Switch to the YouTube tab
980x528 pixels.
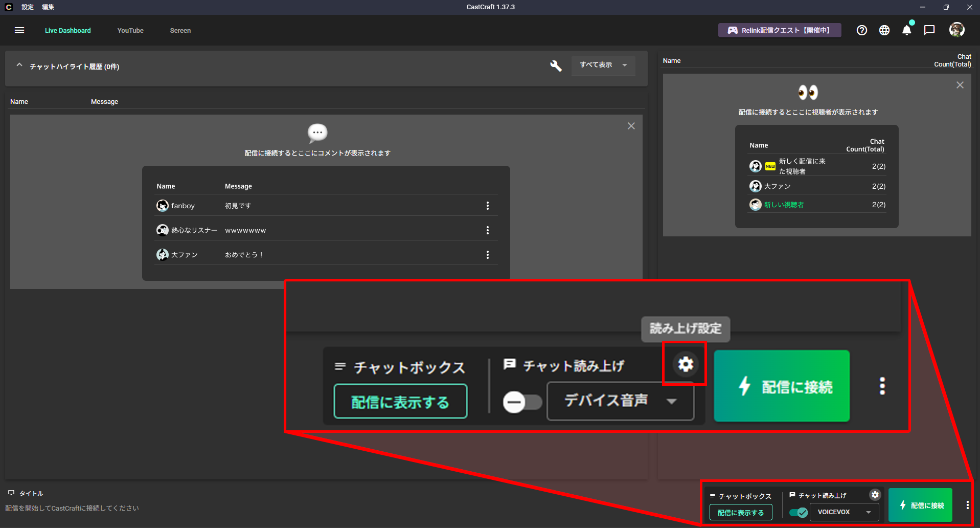[x=130, y=31]
